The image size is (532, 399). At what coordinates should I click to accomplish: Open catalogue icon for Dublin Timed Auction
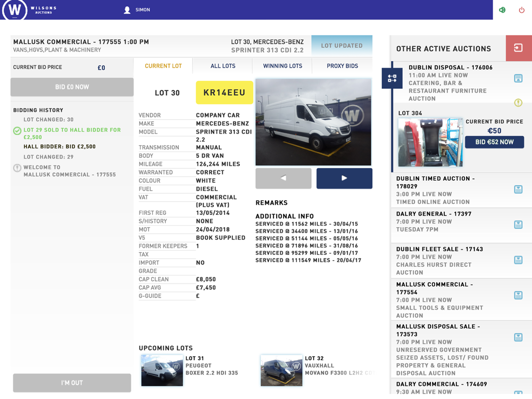pos(518,189)
